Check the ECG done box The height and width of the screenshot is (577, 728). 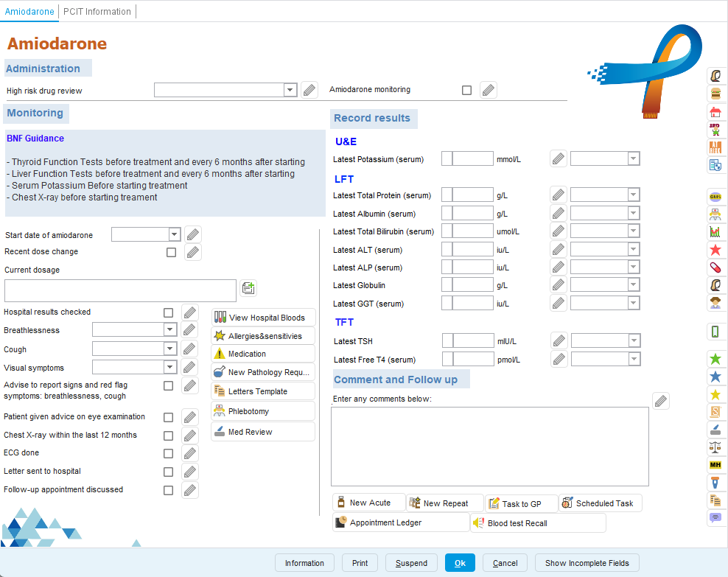point(169,453)
